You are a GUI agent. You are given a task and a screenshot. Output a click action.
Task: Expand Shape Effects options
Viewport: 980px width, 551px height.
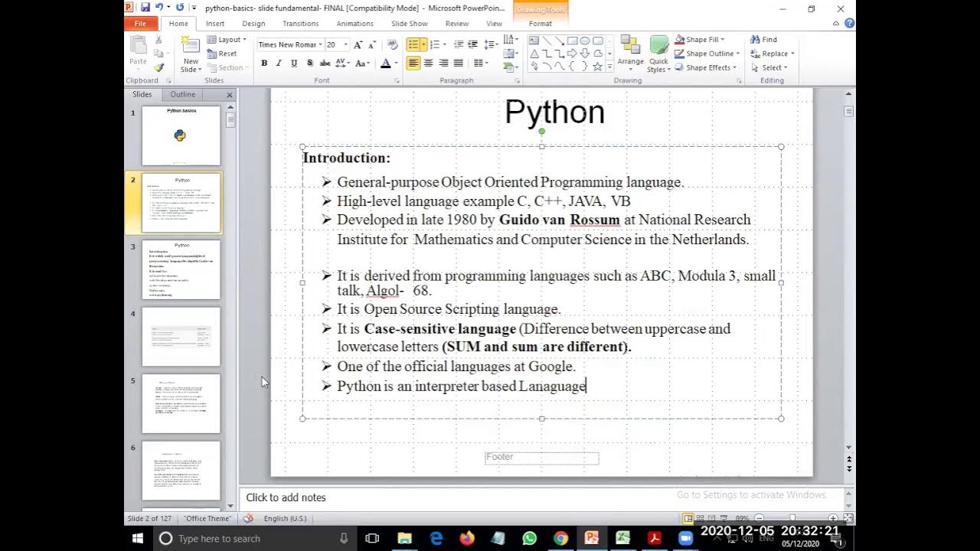click(x=705, y=67)
